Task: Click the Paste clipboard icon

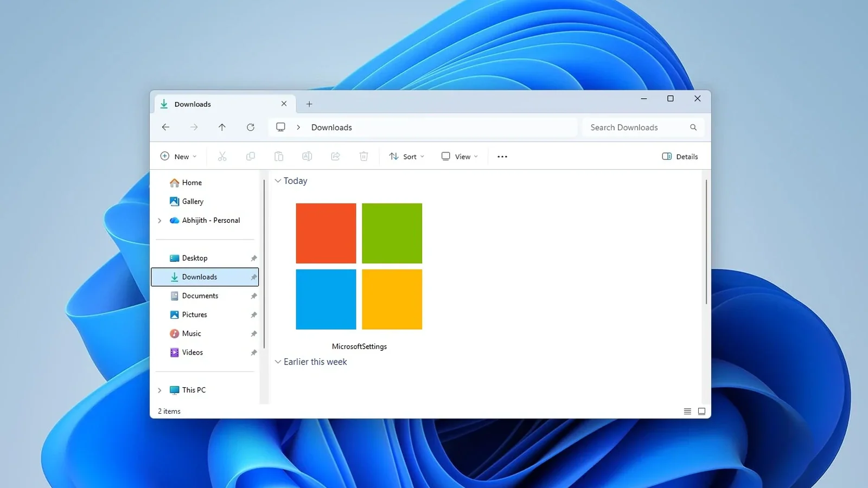Action: pyautogui.click(x=278, y=156)
